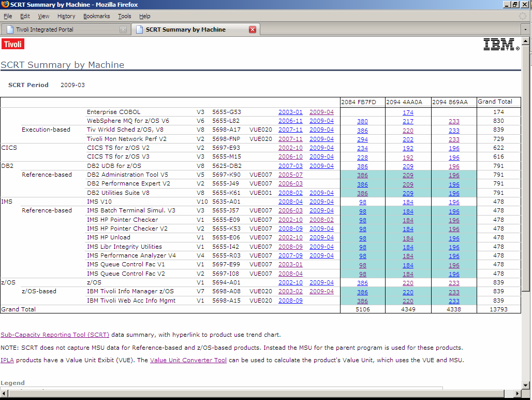532x400 pixels.
Task: Close the SCRT Summary by Machine tab
Action: coord(253,30)
